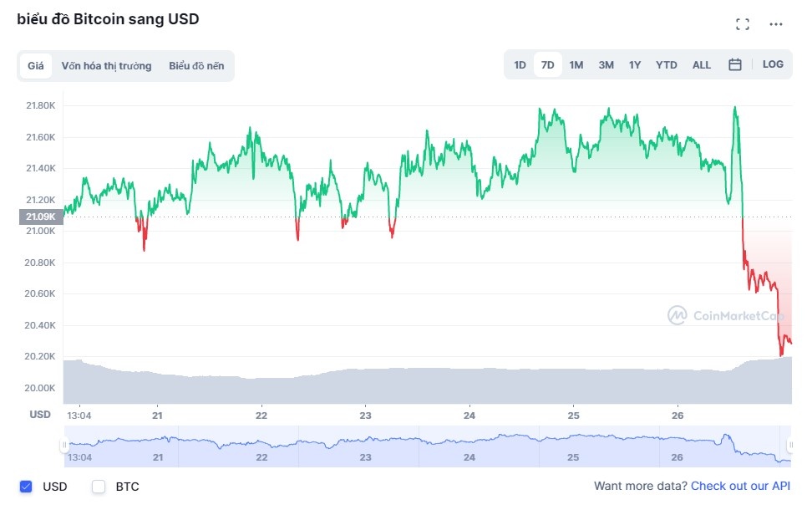Image resolution: width=812 pixels, height=510 pixels.
Task: Select the 1M time range
Action: [x=576, y=64]
